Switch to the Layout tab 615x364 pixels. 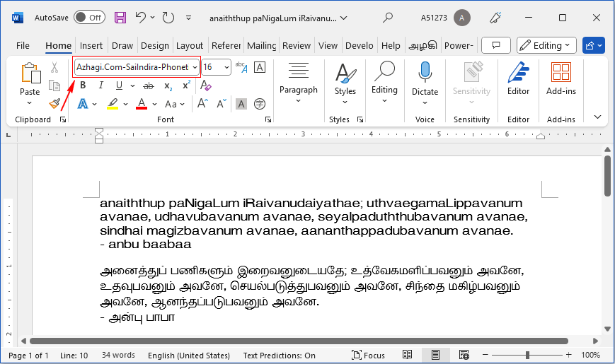click(x=190, y=45)
